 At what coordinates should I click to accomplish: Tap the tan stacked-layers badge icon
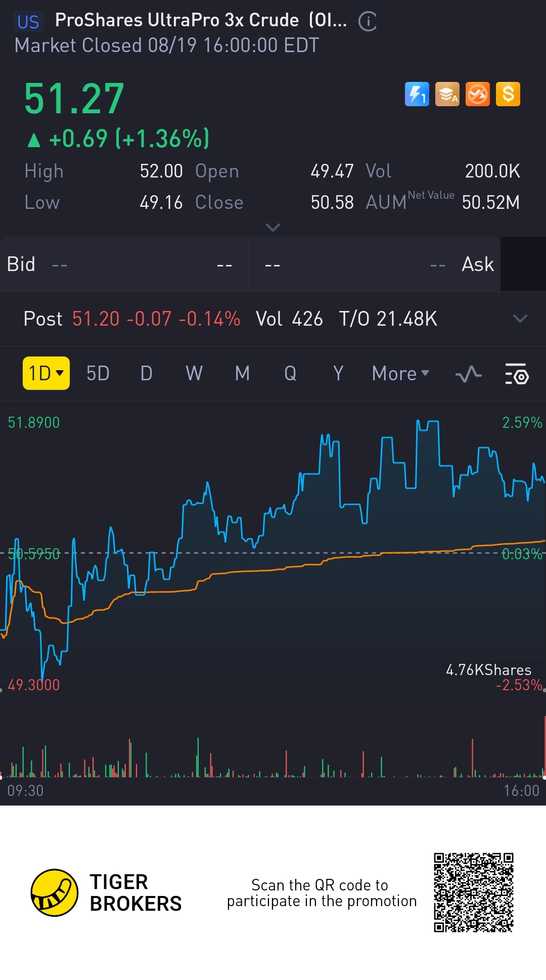pyautogui.click(x=447, y=94)
